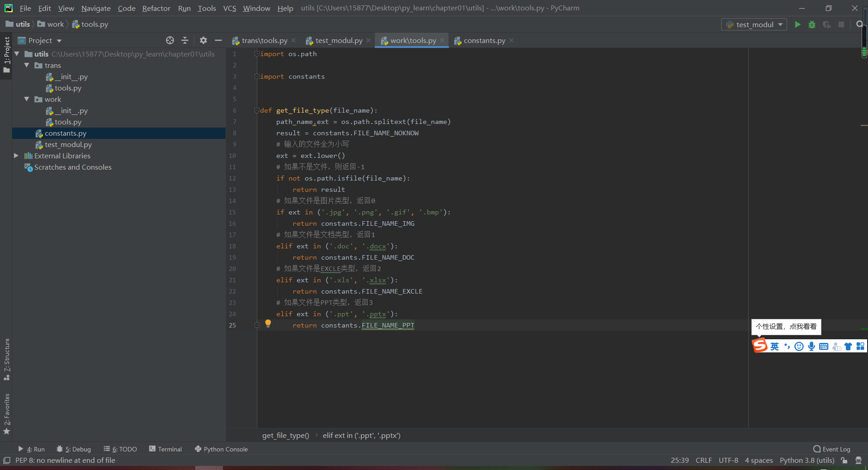Click Sogou voice input microphone
The image size is (868, 470).
click(811, 347)
